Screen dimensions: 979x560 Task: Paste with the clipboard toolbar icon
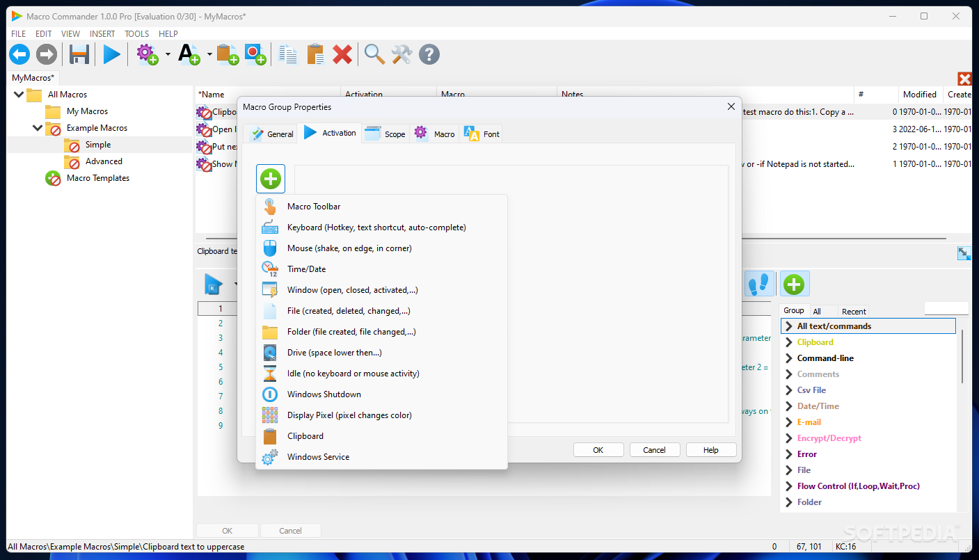tap(315, 54)
